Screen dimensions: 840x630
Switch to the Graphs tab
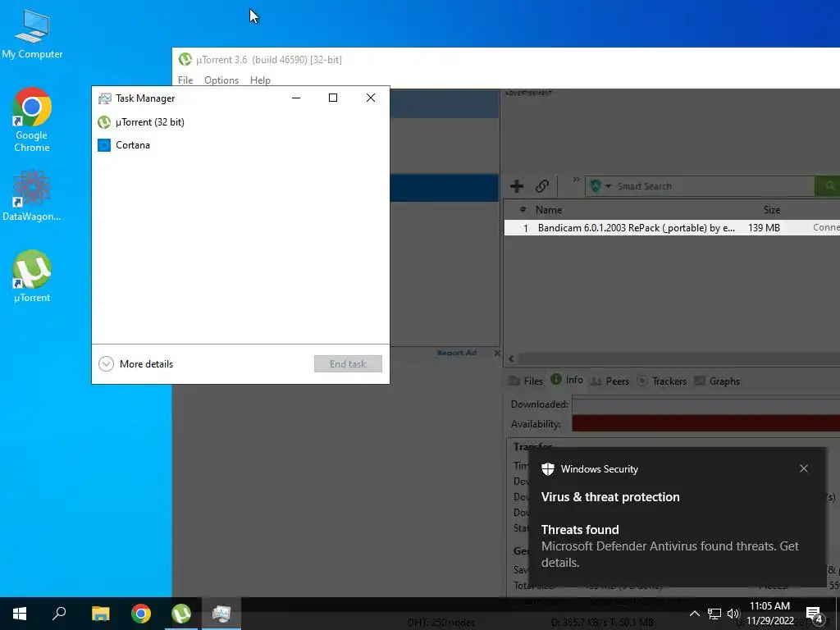click(x=717, y=381)
